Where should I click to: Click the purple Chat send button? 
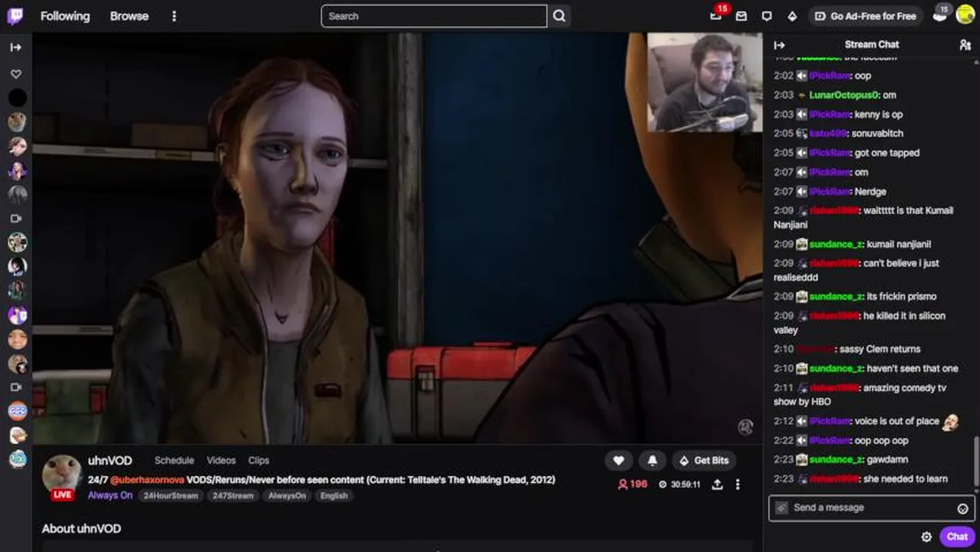957,537
